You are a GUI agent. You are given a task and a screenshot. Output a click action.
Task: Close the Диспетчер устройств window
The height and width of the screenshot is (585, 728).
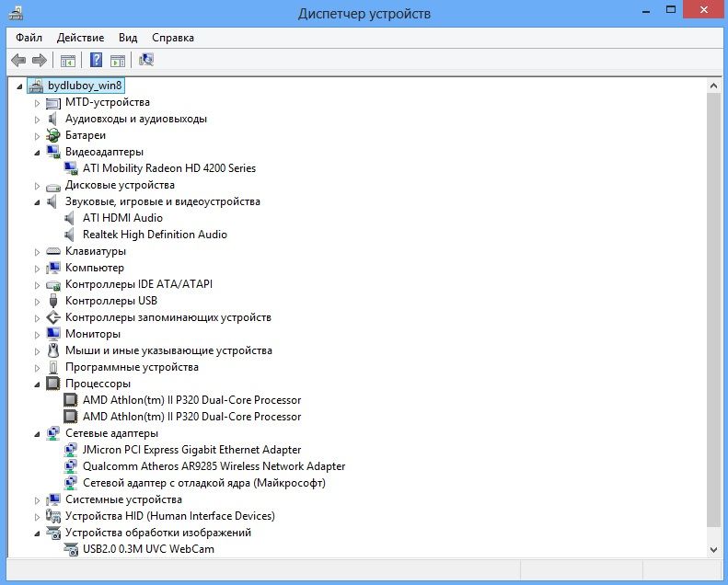[x=704, y=9]
